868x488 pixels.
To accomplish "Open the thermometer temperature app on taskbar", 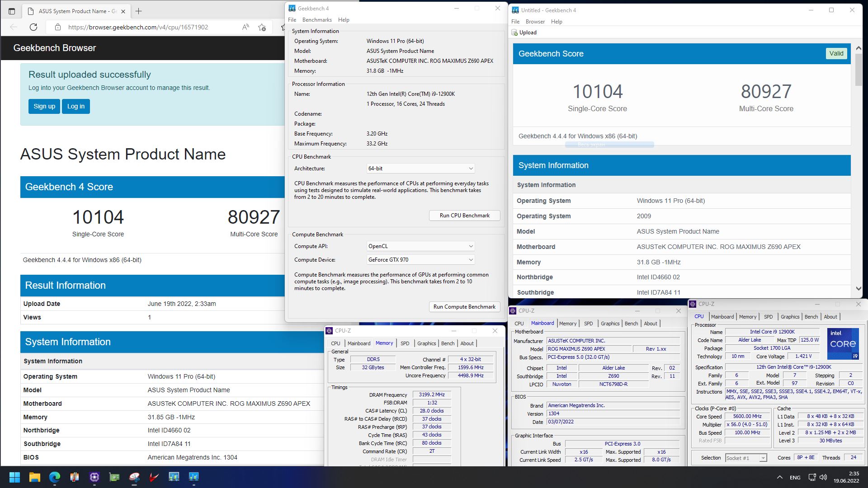I will point(75,477).
